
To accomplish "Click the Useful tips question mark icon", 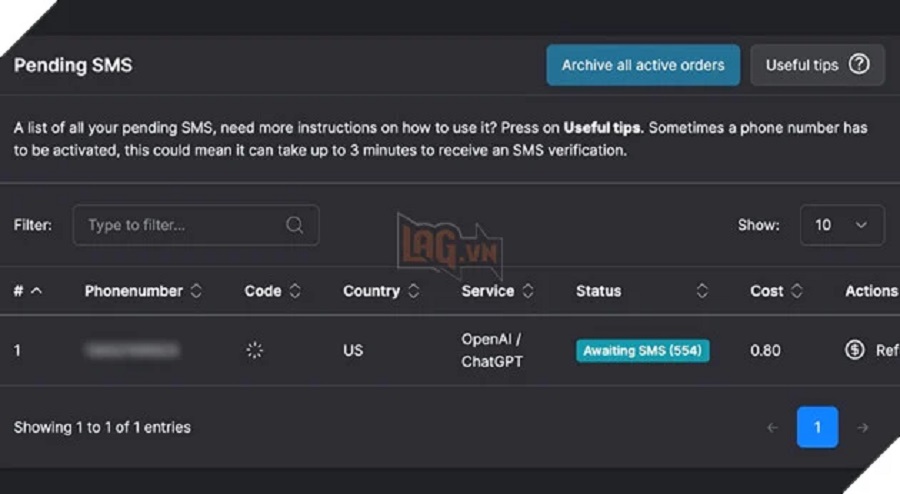I will coord(859,65).
